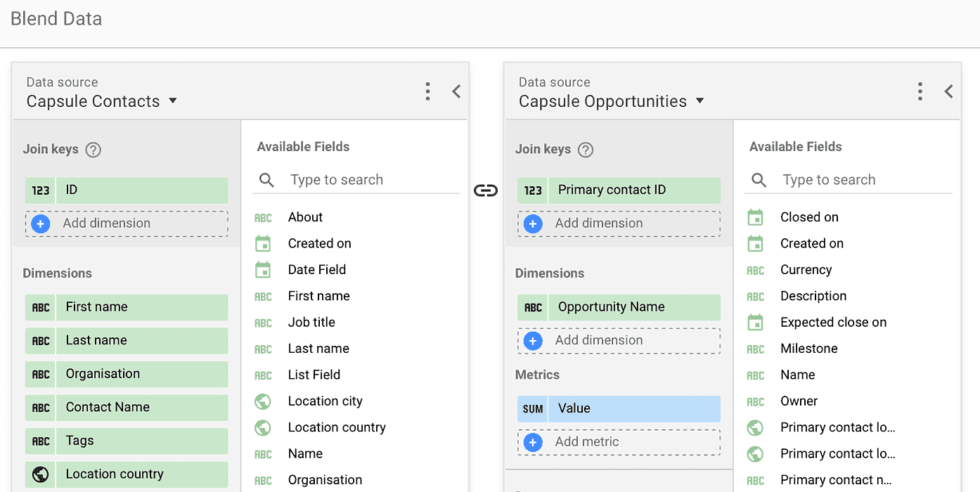This screenshot has width=980, height=492.
Task: Select the First name dimension chip
Action: click(x=127, y=307)
